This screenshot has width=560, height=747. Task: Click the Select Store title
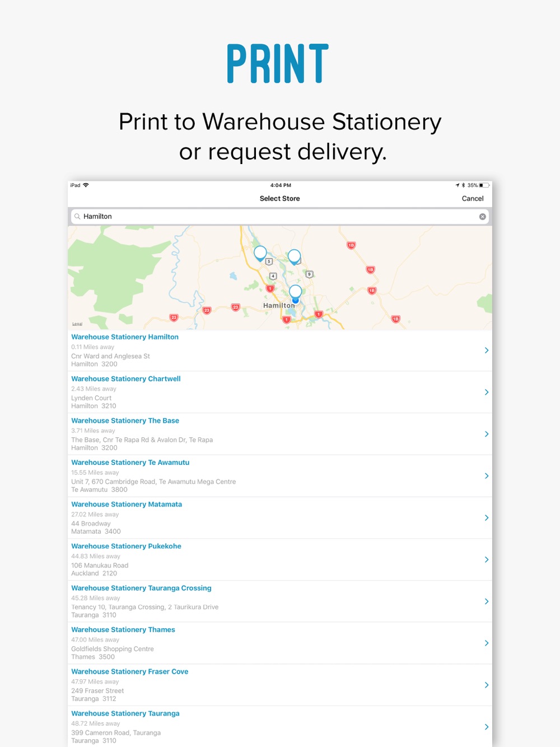click(280, 199)
